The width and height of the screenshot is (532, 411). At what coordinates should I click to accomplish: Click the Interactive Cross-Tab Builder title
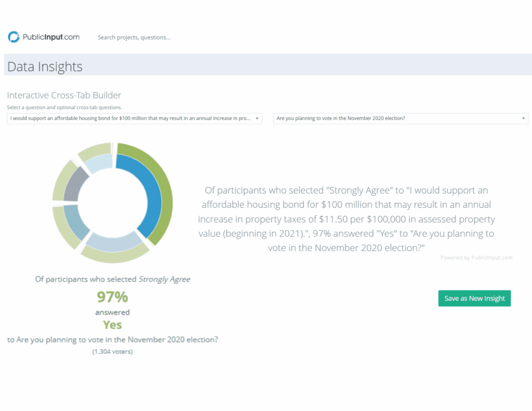pos(64,95)
